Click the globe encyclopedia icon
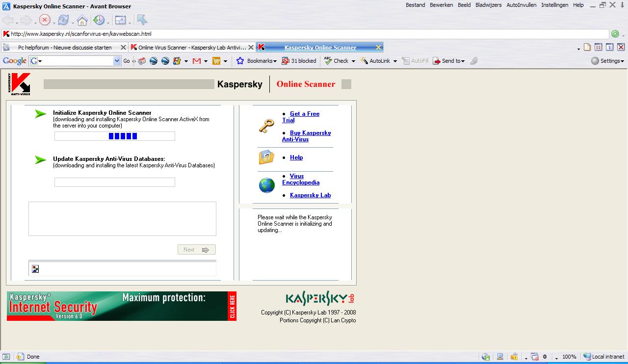 click(266, 185)
